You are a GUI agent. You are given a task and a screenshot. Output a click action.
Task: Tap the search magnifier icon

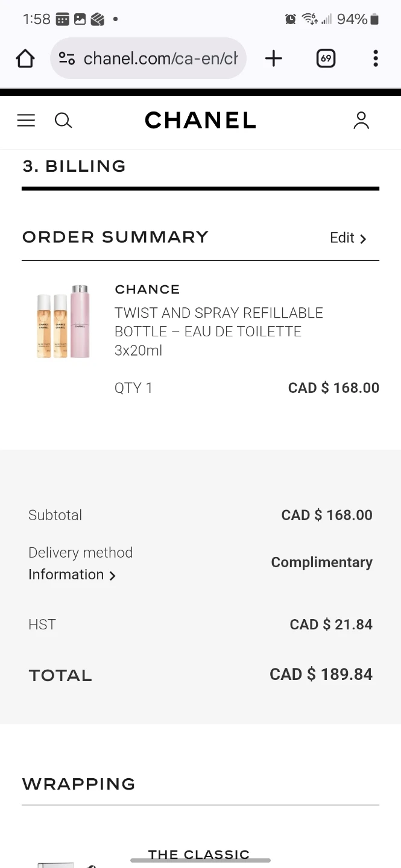(63, 121)
